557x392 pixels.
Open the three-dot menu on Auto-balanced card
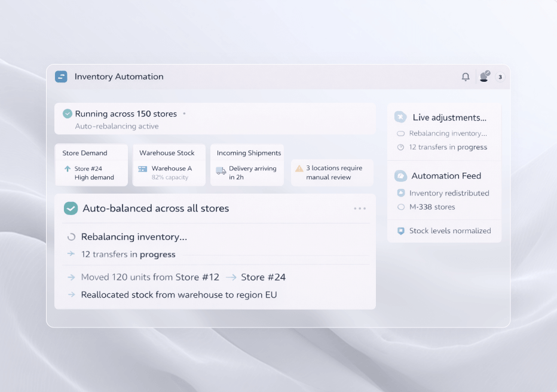[360, 209]
